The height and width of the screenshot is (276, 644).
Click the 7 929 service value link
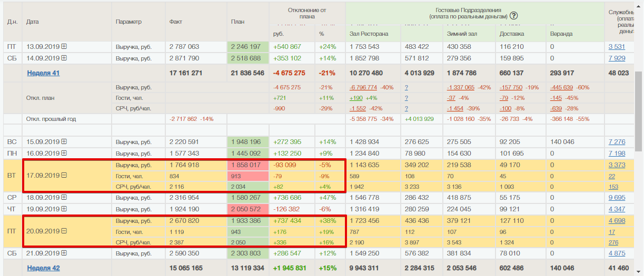617,58
